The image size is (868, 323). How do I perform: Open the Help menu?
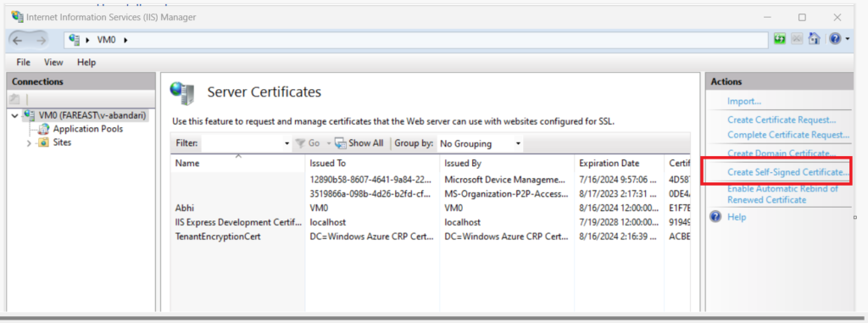pyautogui.click(x=86, y=62)
